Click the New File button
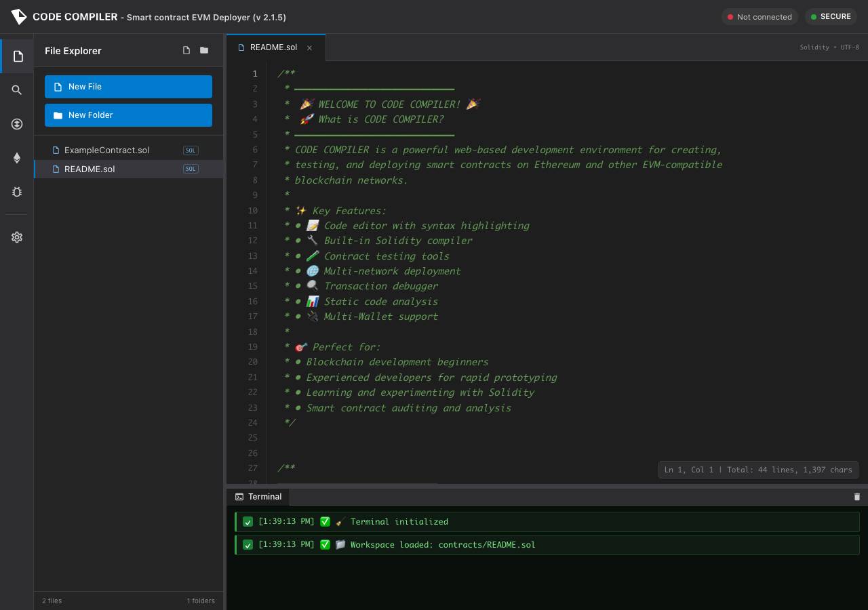 point(128,87)
